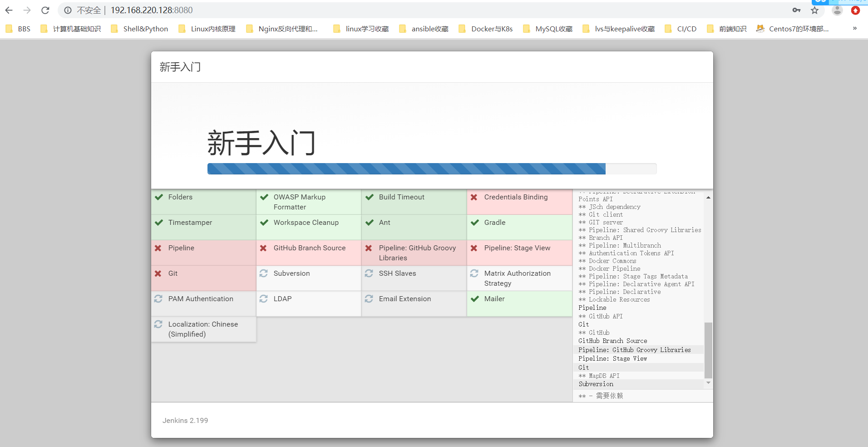Viewport: 868px width, 447px height.
Task: Click '** MapDB API' in the install log
Action: [599, 376]
